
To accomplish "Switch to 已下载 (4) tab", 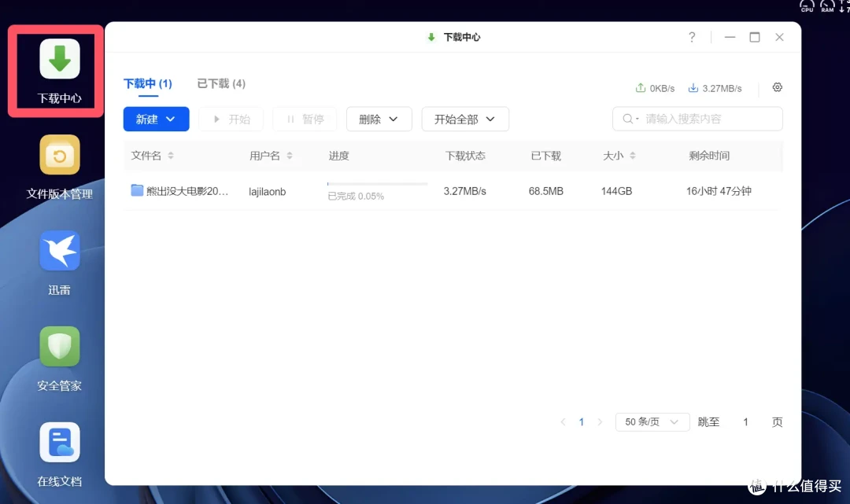I will coord(221,83).
